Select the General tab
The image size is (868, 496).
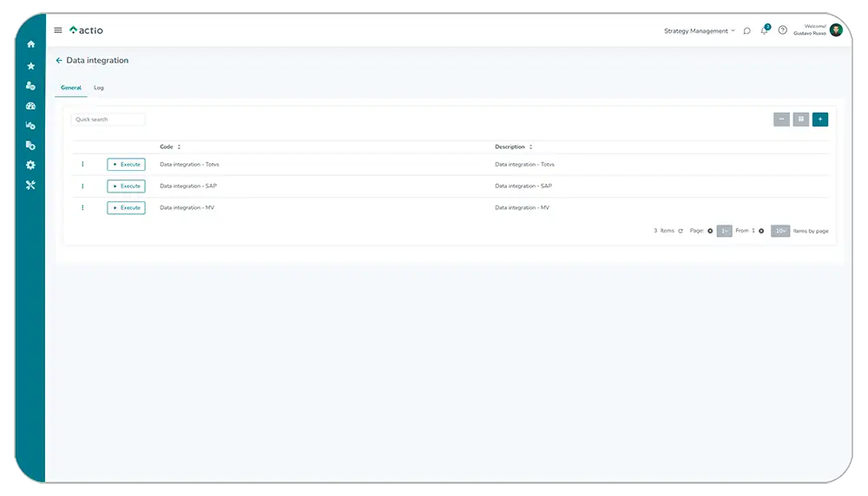click(71, 88)
